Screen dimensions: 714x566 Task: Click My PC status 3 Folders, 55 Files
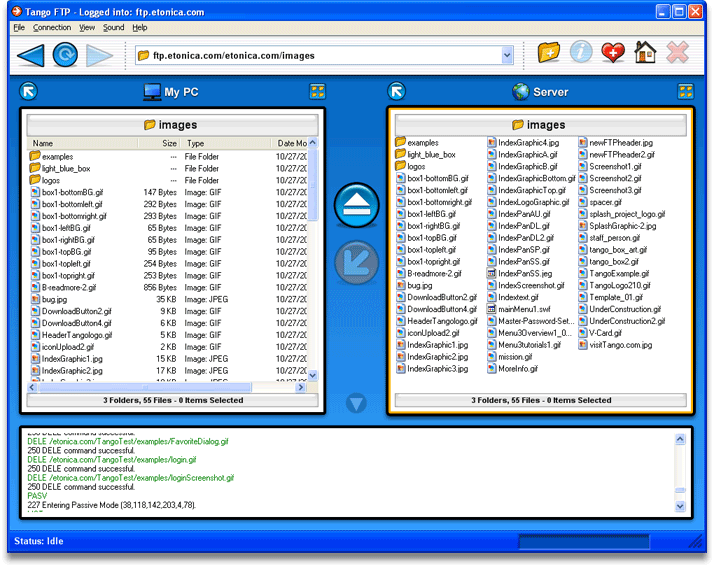(173, 400)
